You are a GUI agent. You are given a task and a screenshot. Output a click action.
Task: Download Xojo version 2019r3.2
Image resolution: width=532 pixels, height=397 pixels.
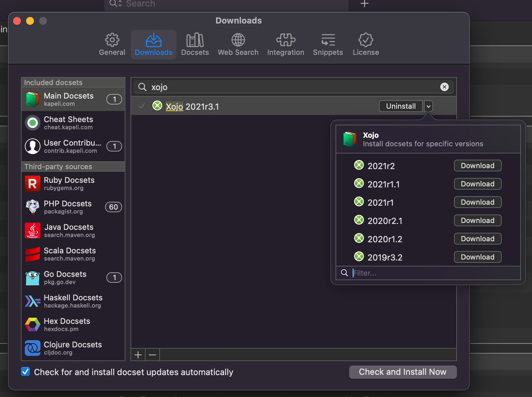477,257
